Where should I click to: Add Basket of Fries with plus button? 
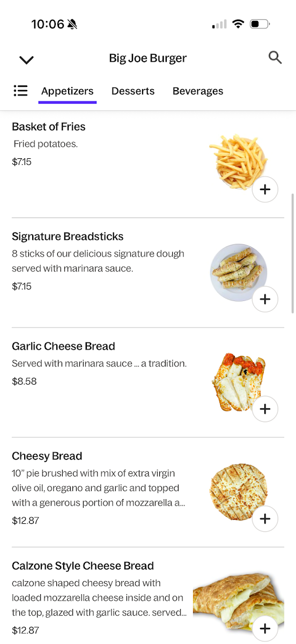[265, 189]
